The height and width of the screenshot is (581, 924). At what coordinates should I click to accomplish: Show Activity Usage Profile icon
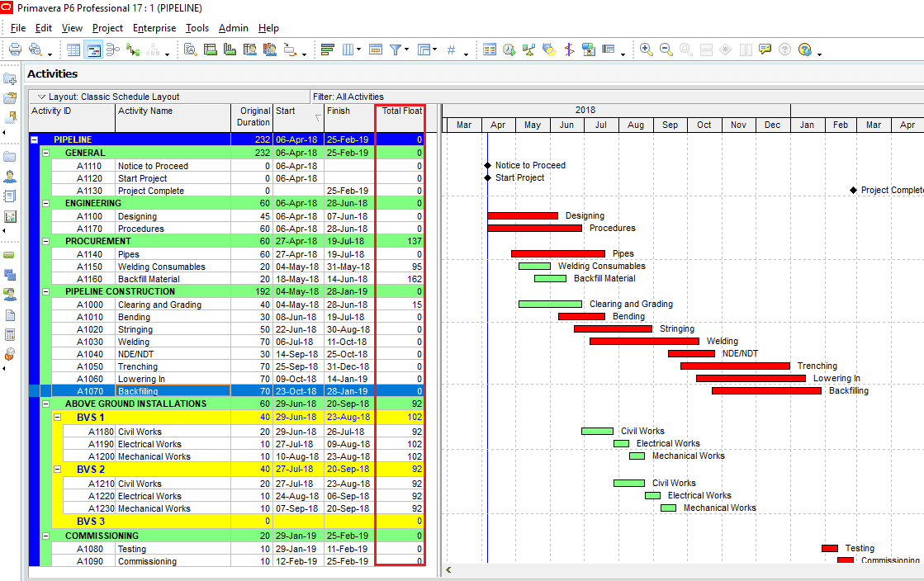click(x=230, y=50)
